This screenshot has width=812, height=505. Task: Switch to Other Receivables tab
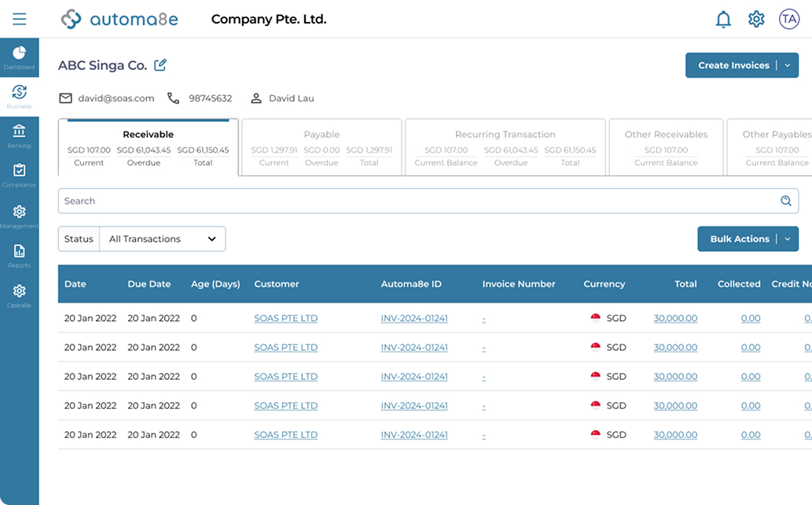click(666, 148)
